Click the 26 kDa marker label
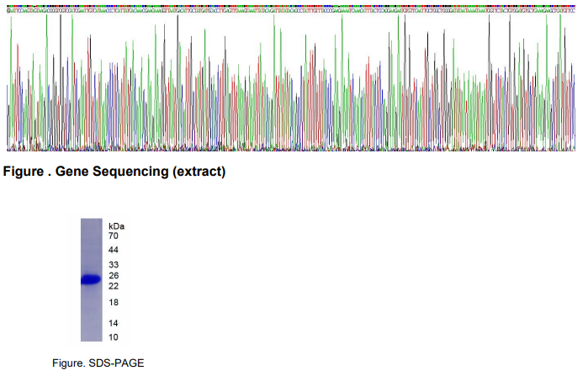The image size is (588, 376). tap(114, 276)
